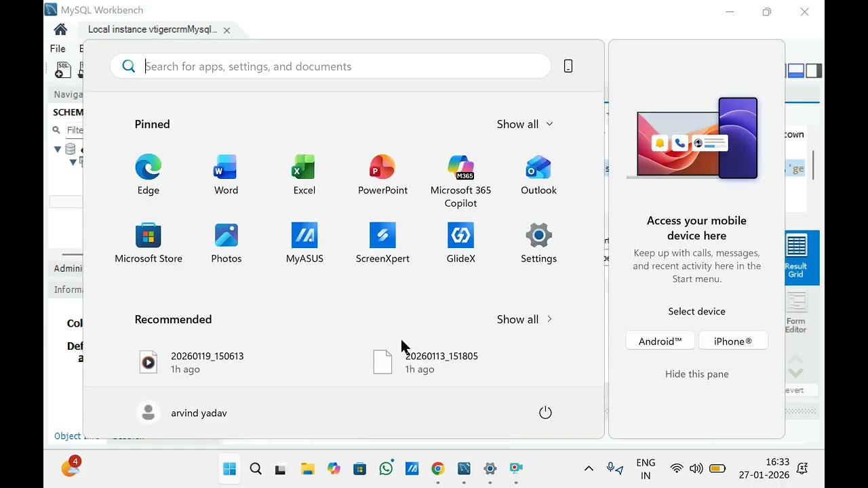868x488 pixels.
Task: Select iPhone device option
Action: (733, 341)
